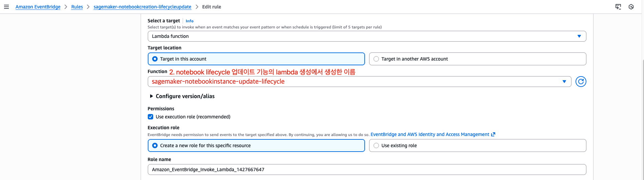
Task: Navigate to Rules breadcrumb
Action: (77, 7)
